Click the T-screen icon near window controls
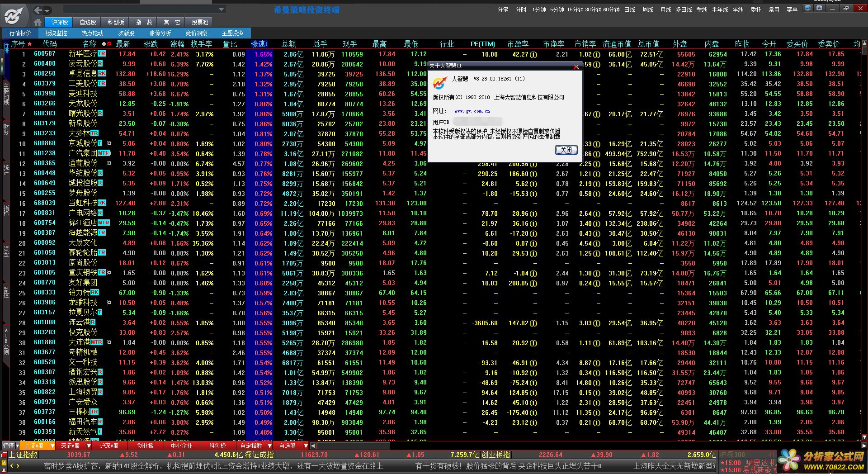Viewport: 868px width, 474px height. pyautogui.click(x=808, y=8)
